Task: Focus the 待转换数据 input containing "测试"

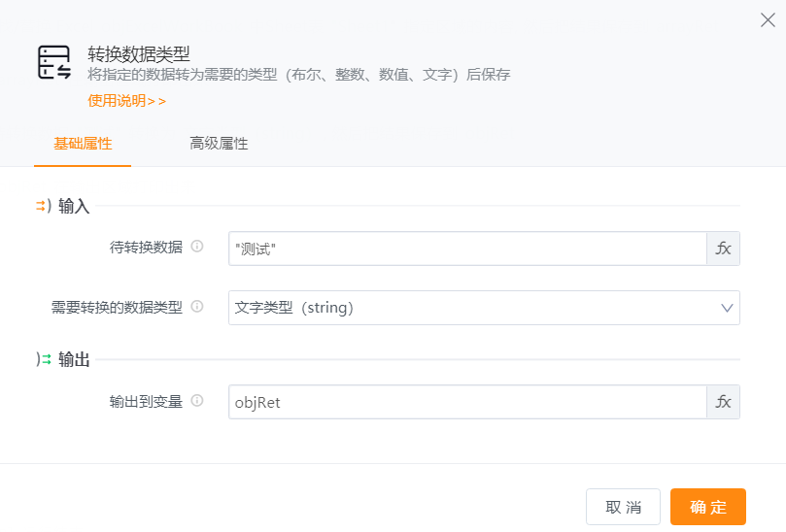Action: [467, 249]
